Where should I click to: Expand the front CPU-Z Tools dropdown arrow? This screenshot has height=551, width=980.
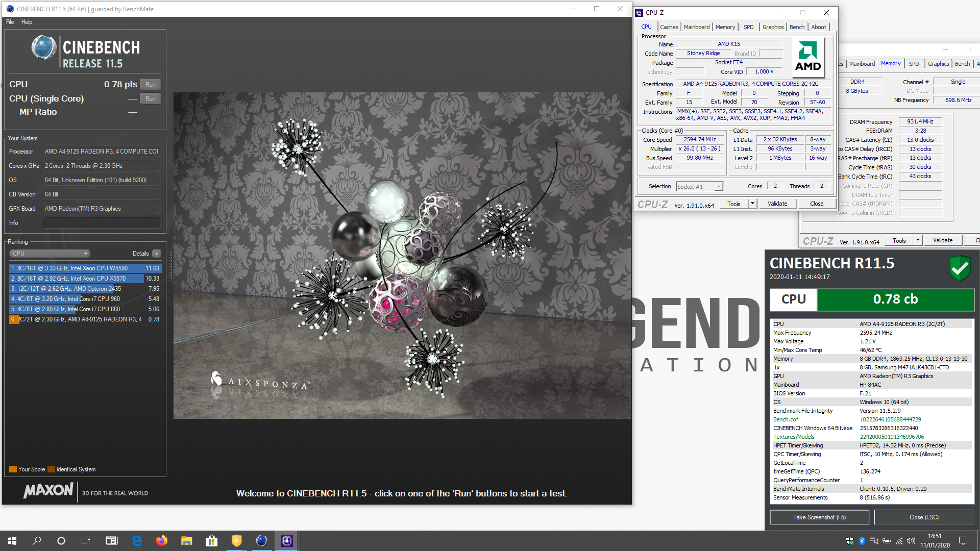coord(752,204)
